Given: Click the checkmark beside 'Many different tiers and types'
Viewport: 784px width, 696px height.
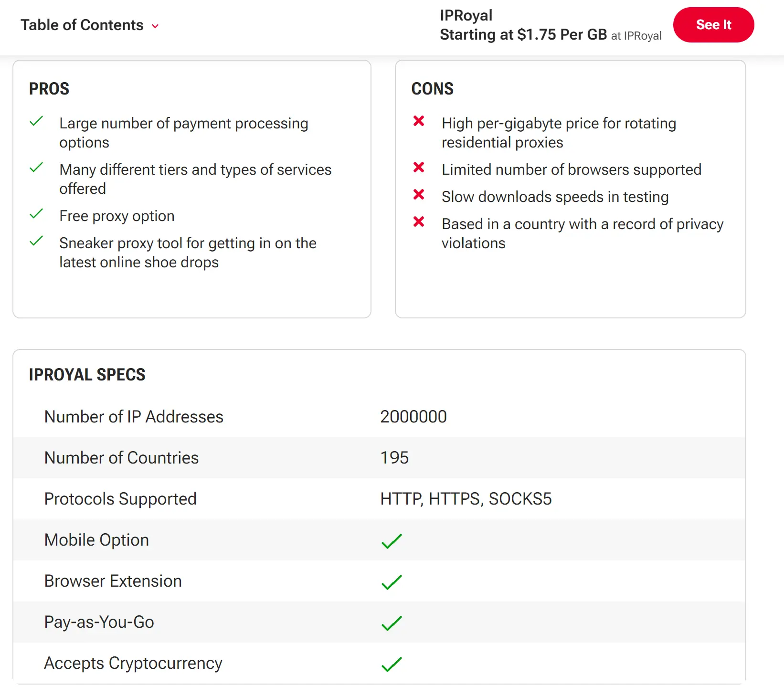Looking at the screenshot, I should (x=36, y=168).
